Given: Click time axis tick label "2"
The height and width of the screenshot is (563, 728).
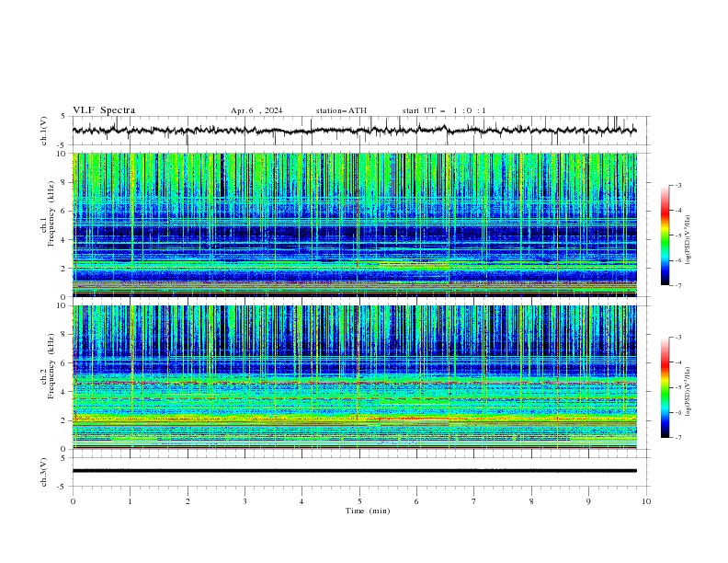Looking at the screenshot, I should [188, 501].
